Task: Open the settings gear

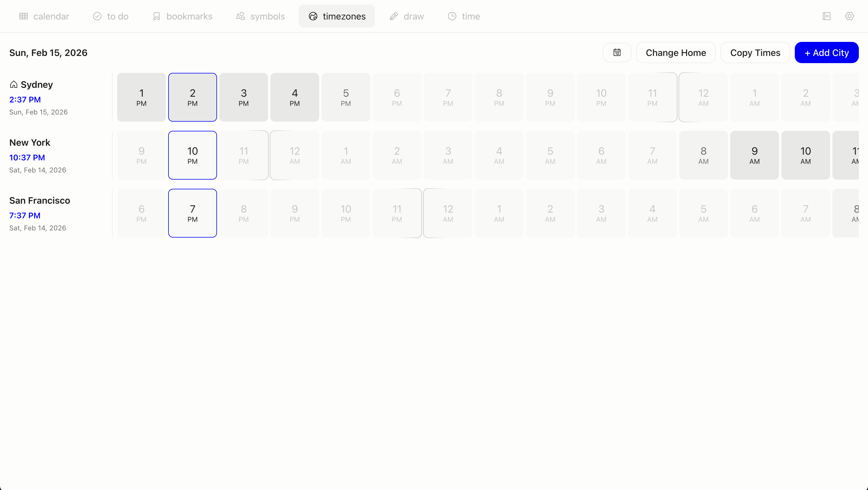Action: [849, 16]
